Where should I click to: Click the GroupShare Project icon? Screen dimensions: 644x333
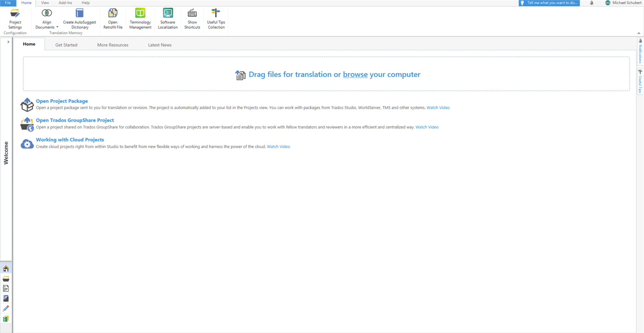pyautogui.click(x=27, y=124)
